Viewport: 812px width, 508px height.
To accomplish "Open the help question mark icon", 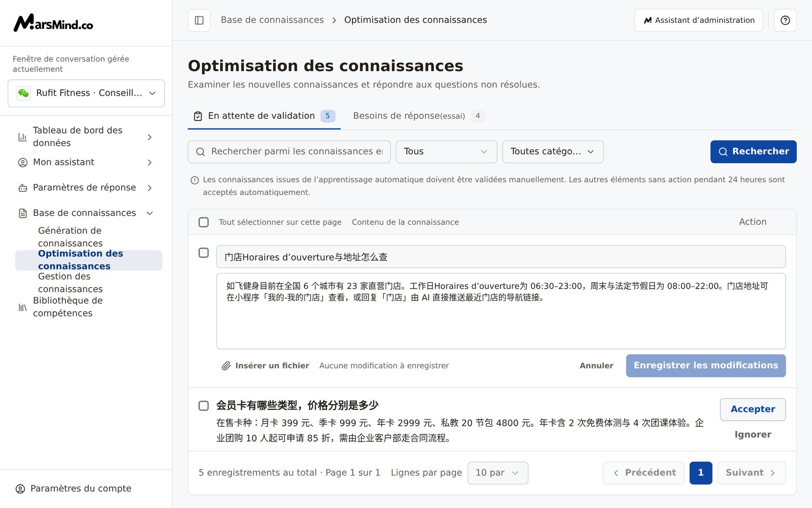I will (x=785, y=20).
